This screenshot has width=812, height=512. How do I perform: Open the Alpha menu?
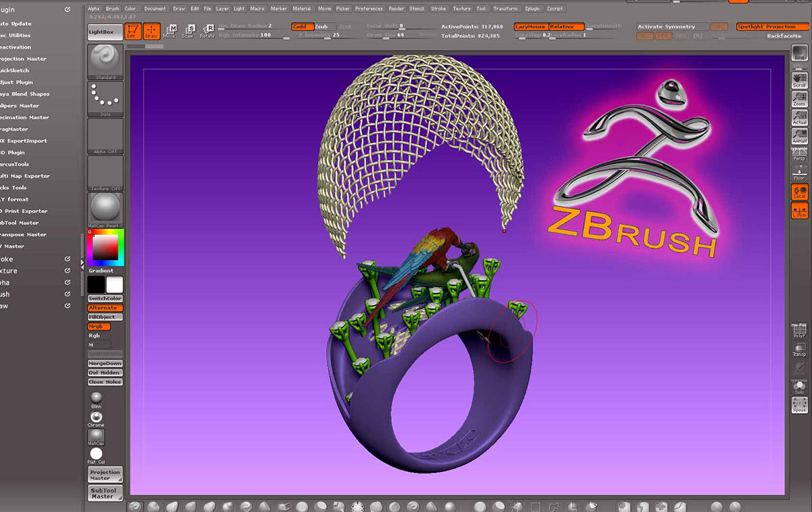click(x=93, y=9)
